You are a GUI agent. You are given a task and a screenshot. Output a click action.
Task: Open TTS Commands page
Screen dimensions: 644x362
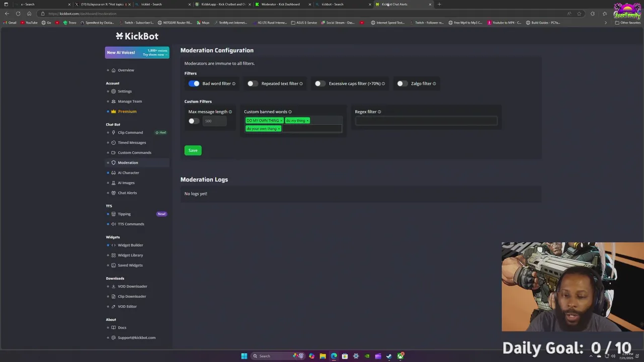click(x=131, y=224)
